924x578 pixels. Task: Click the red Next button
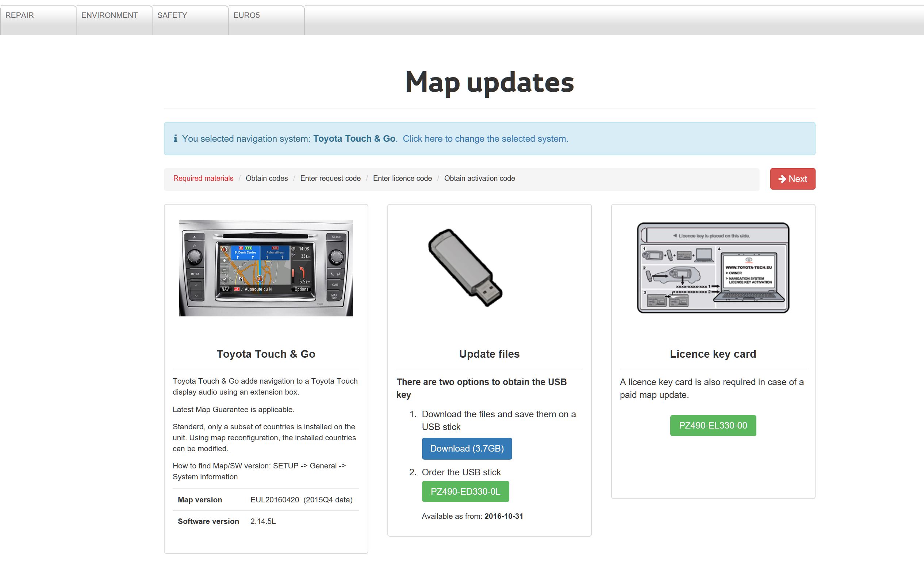pyautogui.click(x=793, y=179)
